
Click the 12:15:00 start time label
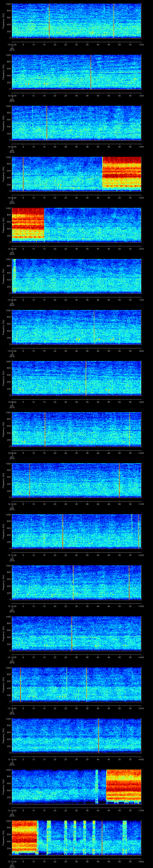coord(12,759)
